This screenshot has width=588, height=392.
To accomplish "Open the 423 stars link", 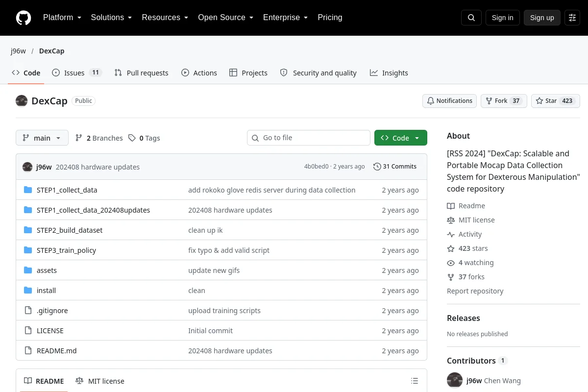I will click(x=467, y=248).
